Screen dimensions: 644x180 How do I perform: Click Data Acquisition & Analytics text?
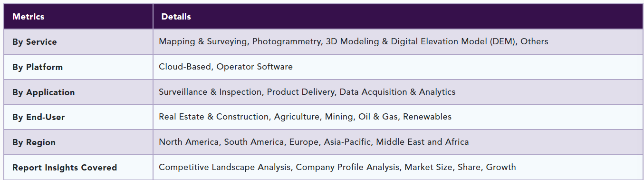397,92
